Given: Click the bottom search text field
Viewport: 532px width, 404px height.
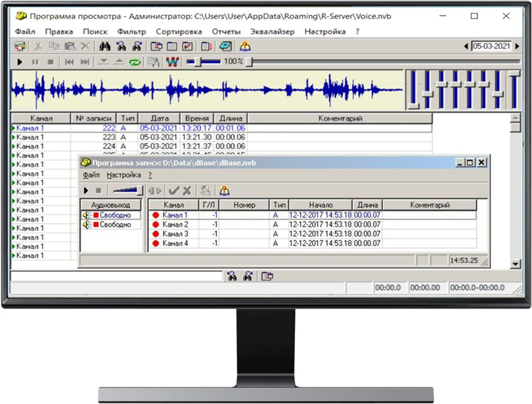Looking at the screenshot, I should (116, 276).
